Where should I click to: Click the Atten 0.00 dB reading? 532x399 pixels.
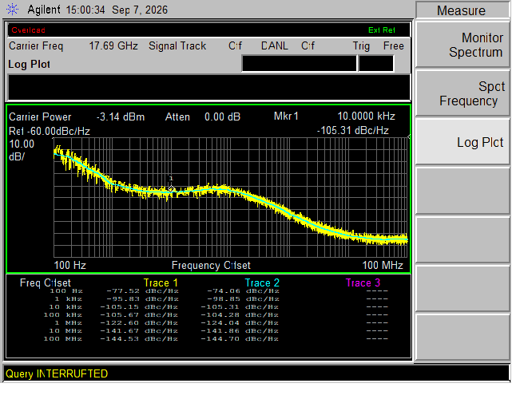203,117
